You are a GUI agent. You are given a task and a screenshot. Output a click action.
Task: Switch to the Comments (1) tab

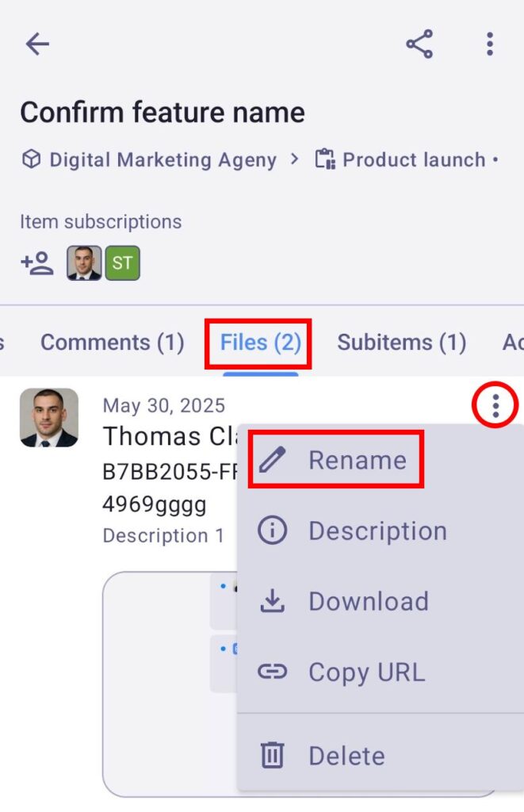[112, 343]
